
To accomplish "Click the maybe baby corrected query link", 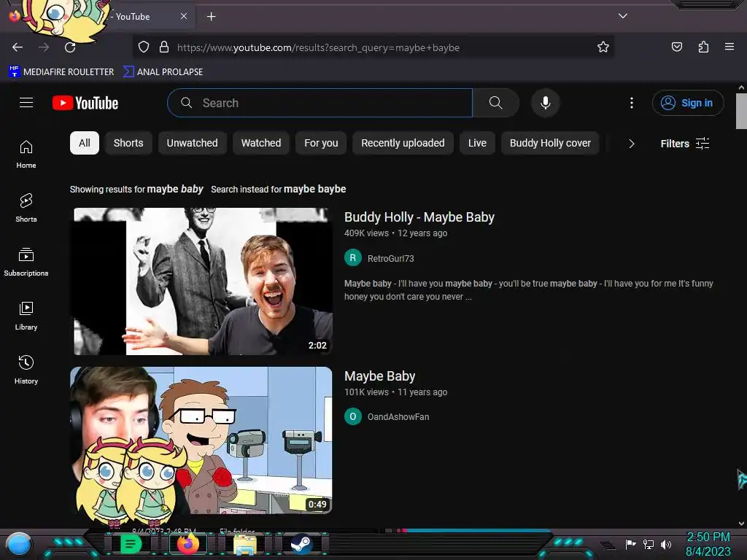I will 175,189.
